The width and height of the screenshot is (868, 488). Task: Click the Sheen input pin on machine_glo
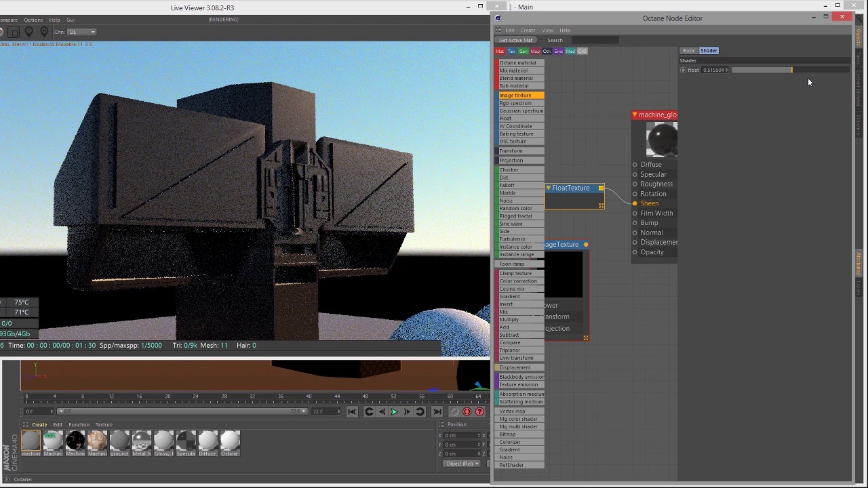(x=635, y=203)
